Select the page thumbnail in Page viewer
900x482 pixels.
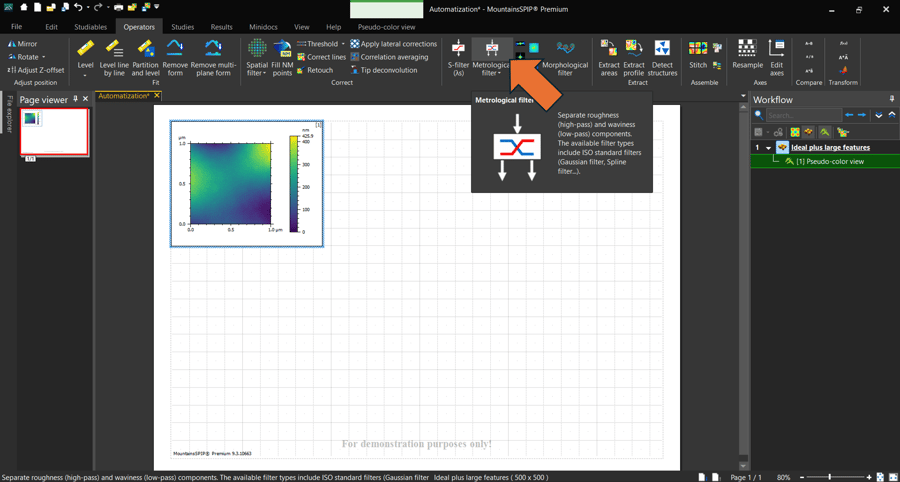[54, 131]
